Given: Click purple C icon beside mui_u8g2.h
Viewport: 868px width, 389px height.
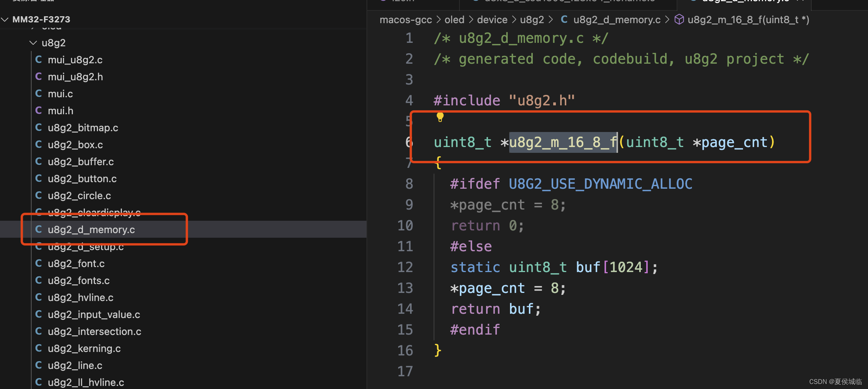Looking at the screenshot, I should pyautogui.click(x=39, y=76).
